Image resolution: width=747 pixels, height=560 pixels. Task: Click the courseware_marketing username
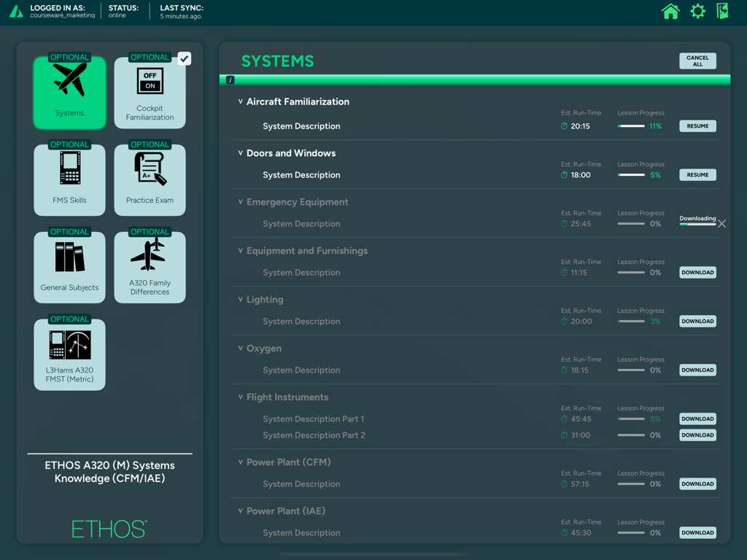(x=63, y=16)
